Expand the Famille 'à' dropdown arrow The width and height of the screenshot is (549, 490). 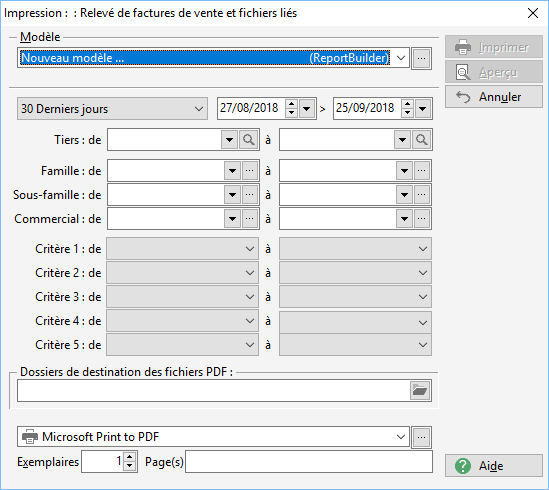click(x=404, y=171)
